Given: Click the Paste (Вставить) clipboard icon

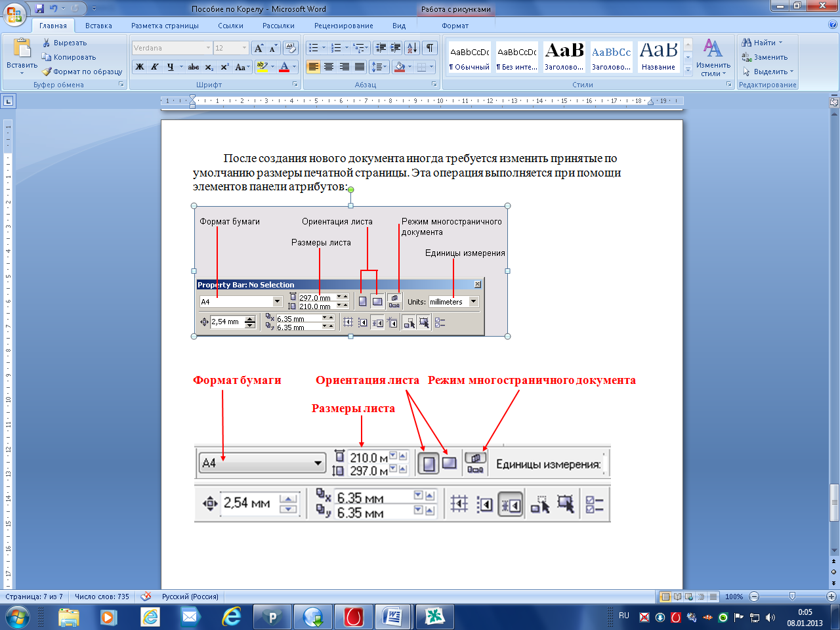Looking at the screenshot, I should pyautogui.click(x=22, y=49).
